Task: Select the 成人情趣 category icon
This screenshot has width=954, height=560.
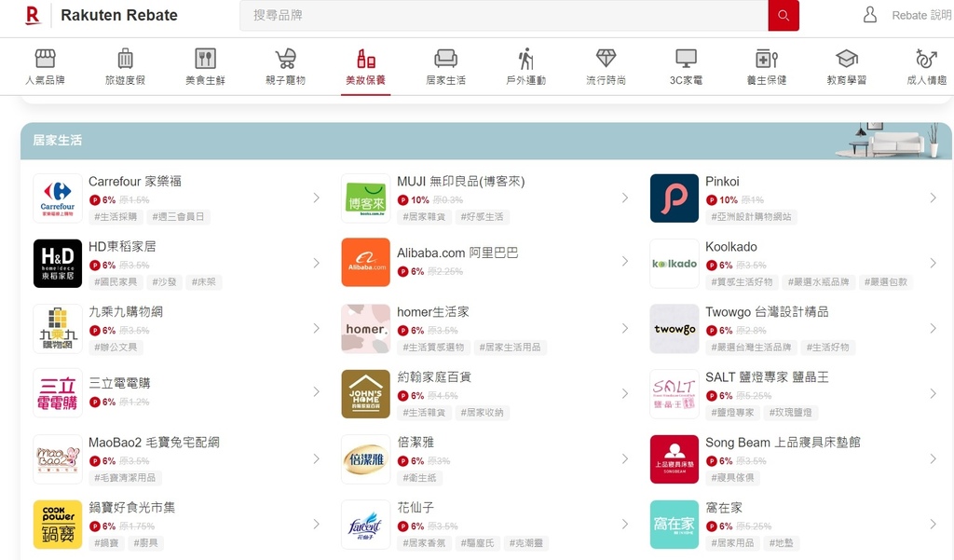Action: (x=927, y=59)
